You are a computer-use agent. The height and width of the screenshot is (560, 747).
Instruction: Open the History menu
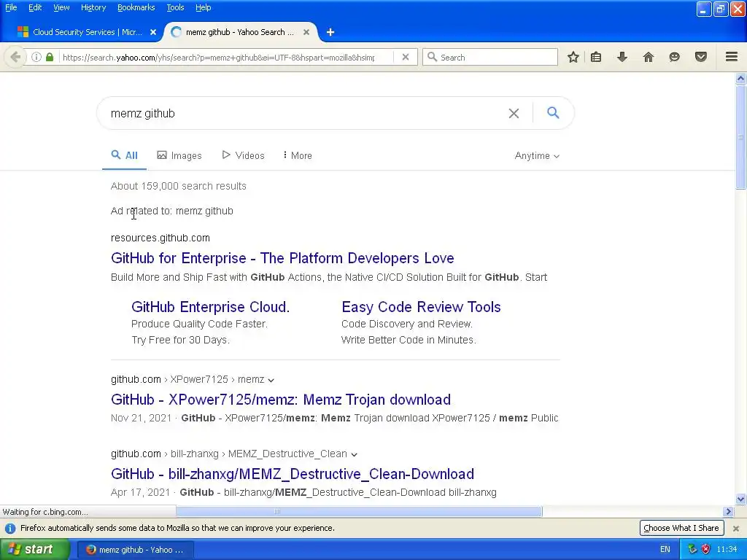click(x=93, y=7)
